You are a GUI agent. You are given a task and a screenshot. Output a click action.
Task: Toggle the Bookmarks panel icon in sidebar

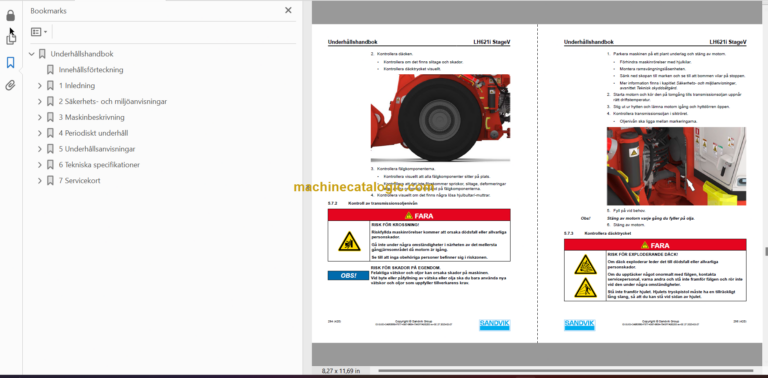tap(10, 62)
